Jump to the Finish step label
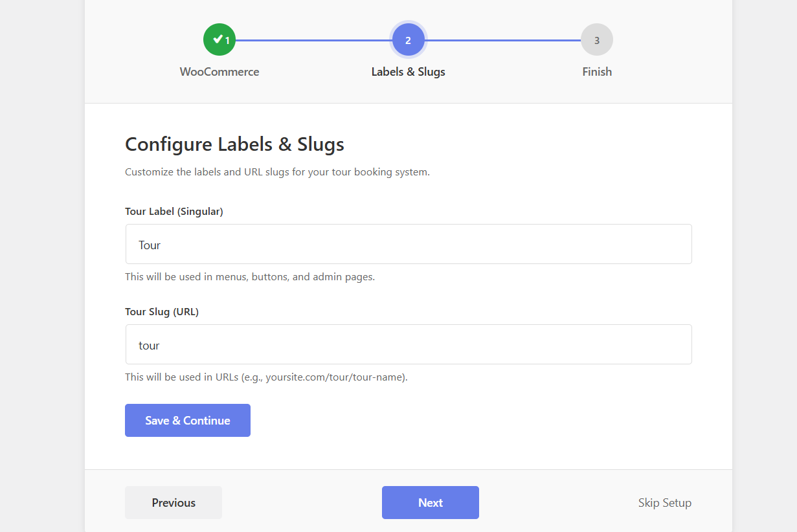Image resolution: width=797 pixels, height=532 pixels. [x=596, y=72]
